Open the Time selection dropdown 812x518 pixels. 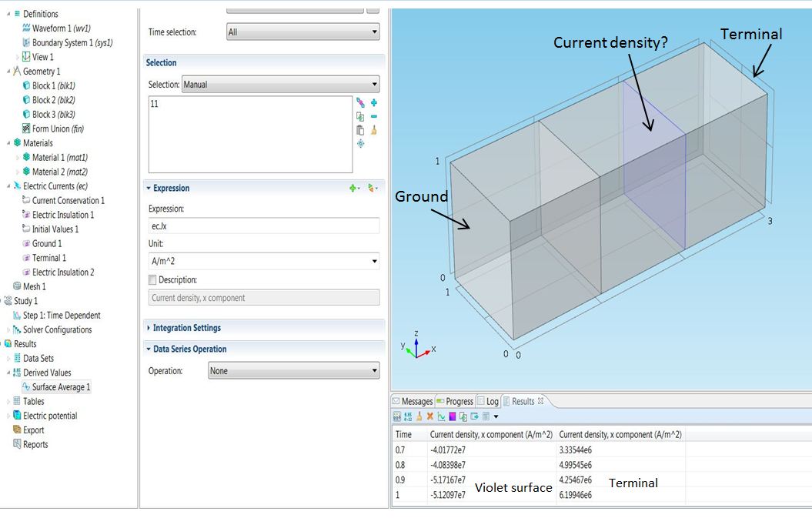coord(302,32)
